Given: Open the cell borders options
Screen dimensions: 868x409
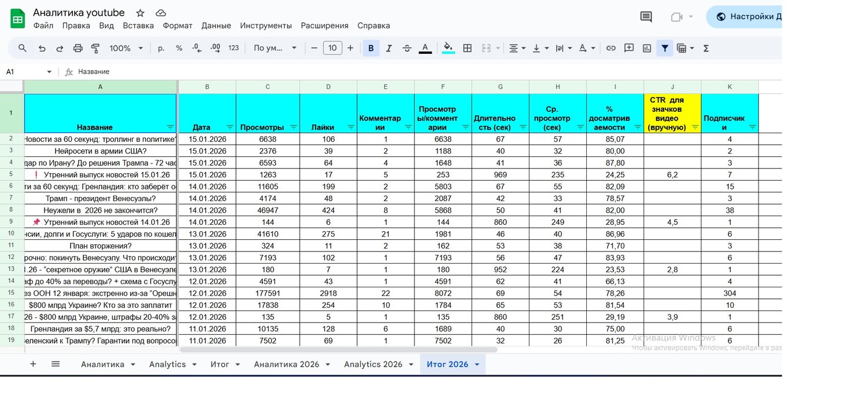Looking at the screenshot, I should pyautogui.click(x=468, y=48).
